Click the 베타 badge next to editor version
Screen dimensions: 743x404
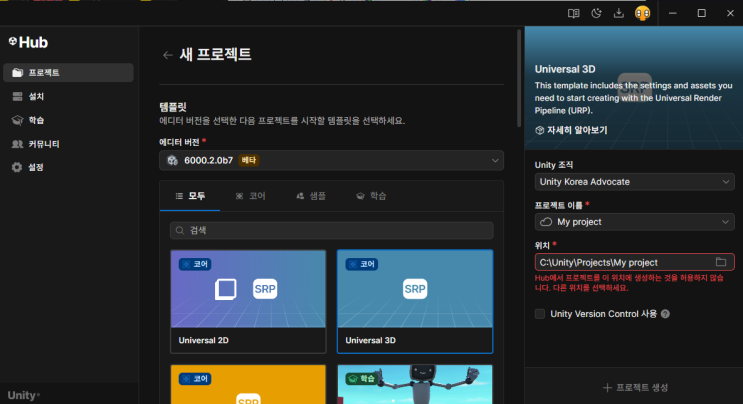coord(249,160)
